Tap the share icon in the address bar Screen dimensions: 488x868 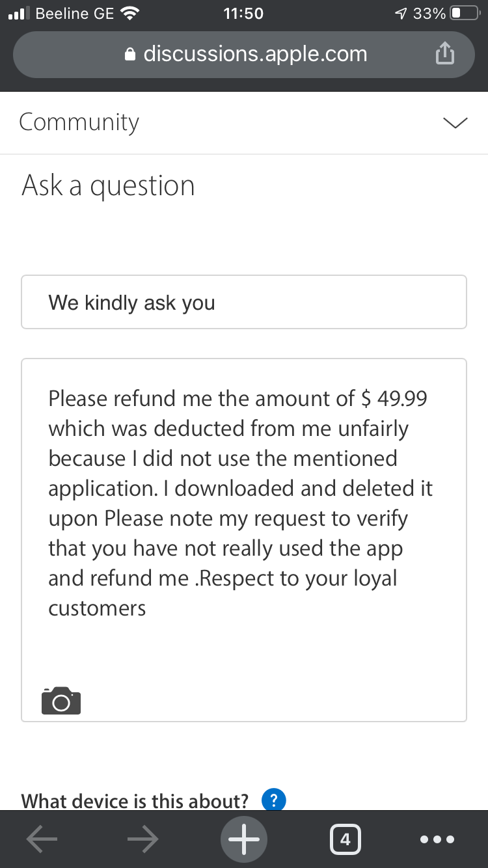[x=444, y=54]
